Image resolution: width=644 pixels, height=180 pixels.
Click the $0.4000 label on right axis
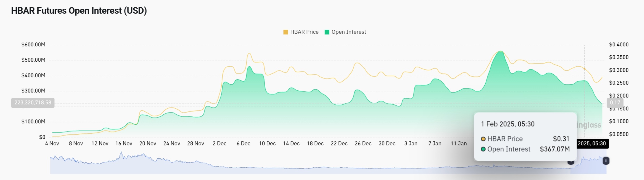pyautogui.click(x=618, y=45)
